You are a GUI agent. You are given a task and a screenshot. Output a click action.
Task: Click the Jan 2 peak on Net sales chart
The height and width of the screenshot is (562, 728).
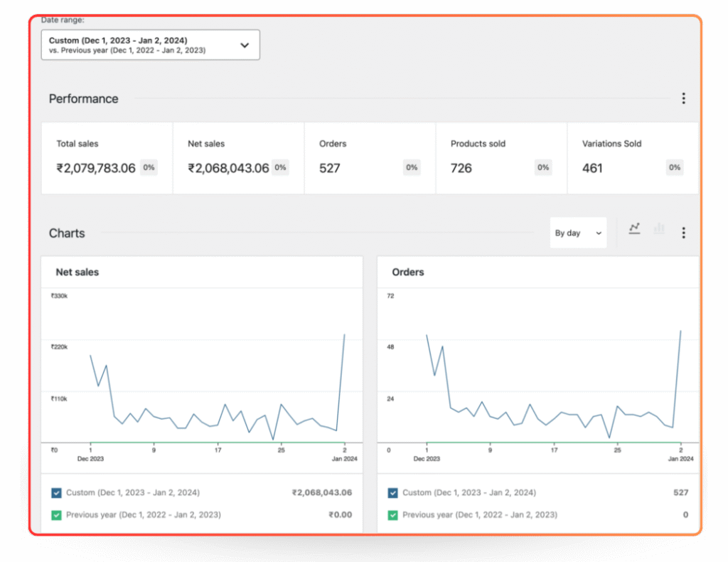(345, 334)
